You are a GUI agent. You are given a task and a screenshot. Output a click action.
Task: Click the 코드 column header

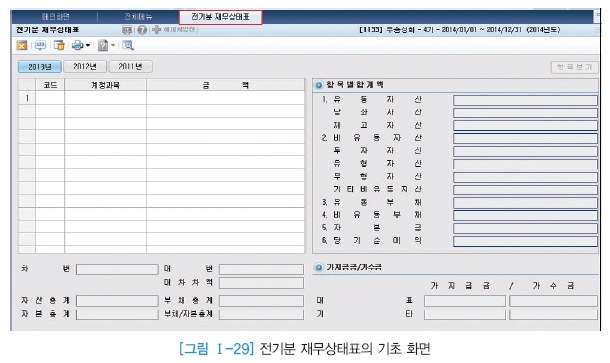pyautogui.click(x=50, y=85)
